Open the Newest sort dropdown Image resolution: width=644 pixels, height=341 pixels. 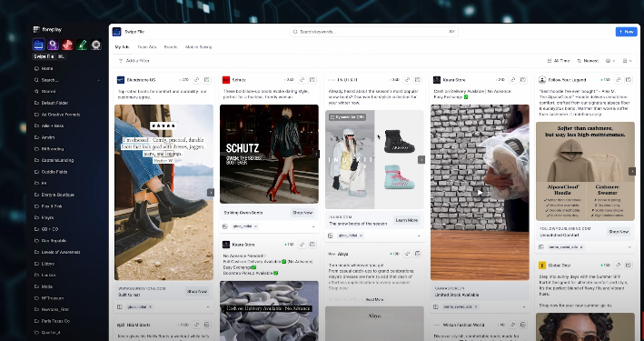588,61
